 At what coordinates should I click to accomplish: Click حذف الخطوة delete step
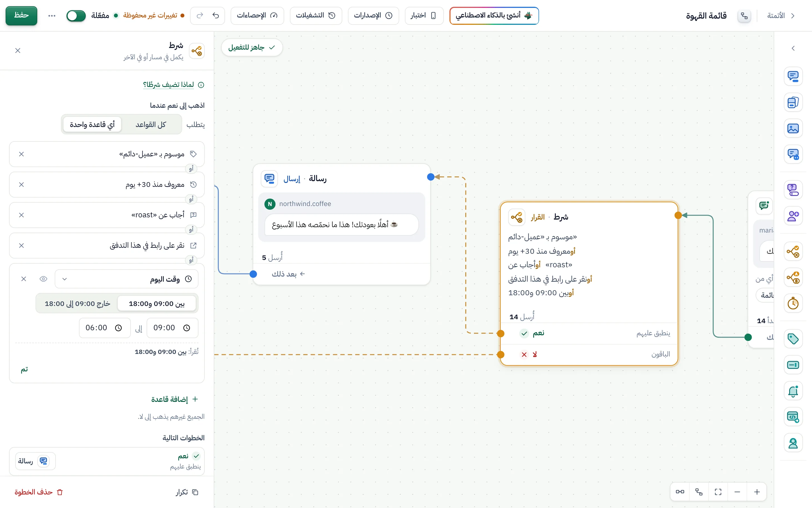[x=39, y=492]
